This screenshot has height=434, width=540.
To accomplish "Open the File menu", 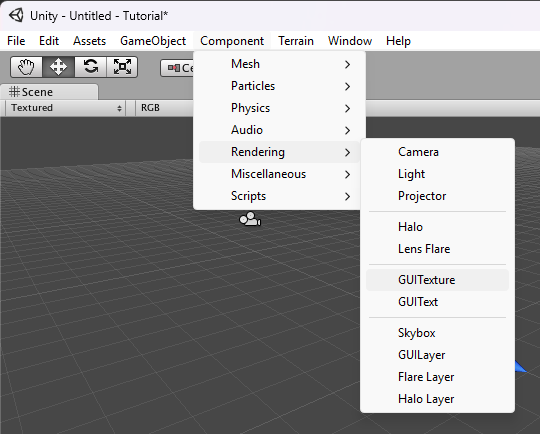I will 16,41.
